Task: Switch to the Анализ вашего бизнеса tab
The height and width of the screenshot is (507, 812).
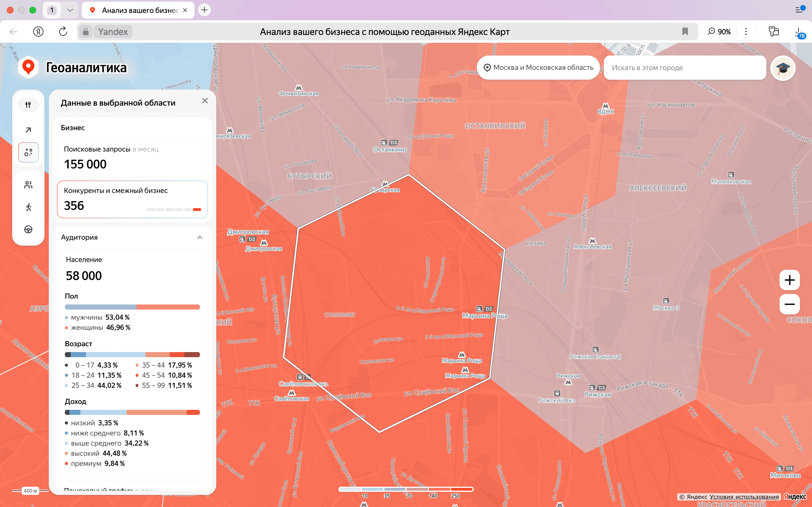Action: click(138, 10)
